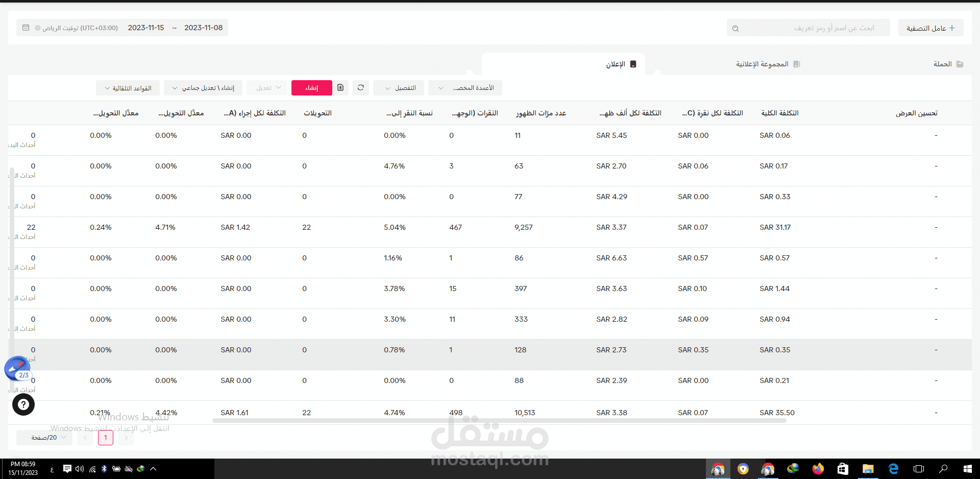
Task: Click the refresh data icon in toolbar
Action: click(x=360, y=88)
